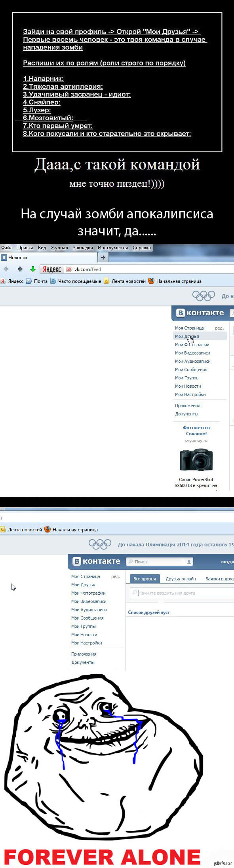Click the site identity icon before vk.com/feed
Screen dimensions: 234x868
pyautogui.click(x=69, y=269)
